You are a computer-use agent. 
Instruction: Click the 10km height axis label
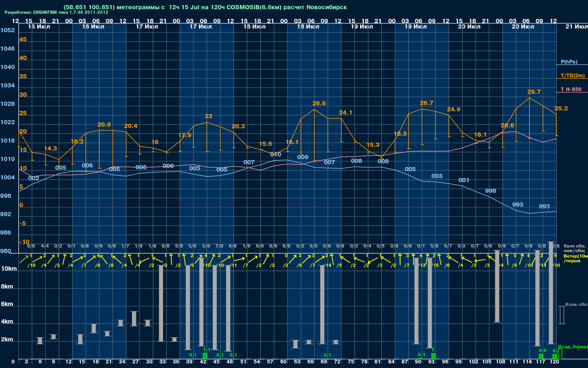(9, 269)
